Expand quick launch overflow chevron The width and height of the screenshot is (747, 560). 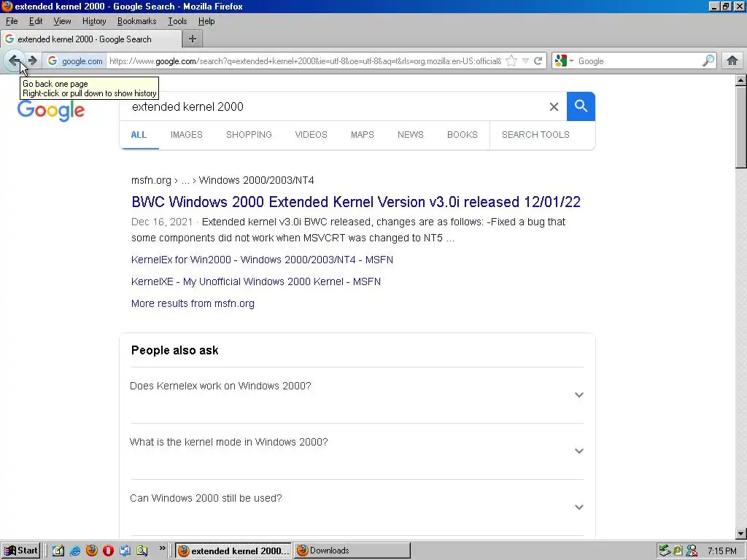pos(162,548)
